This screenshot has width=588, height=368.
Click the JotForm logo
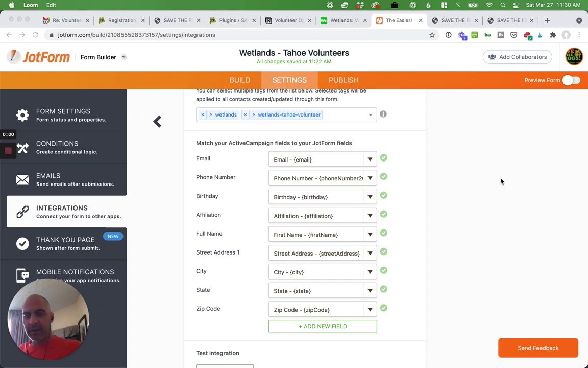coord(39,57)
